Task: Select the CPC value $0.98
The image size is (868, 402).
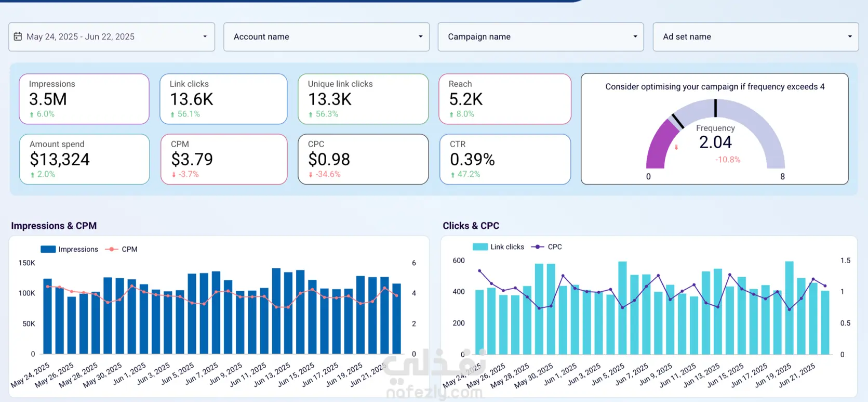Action: [329, 159]
